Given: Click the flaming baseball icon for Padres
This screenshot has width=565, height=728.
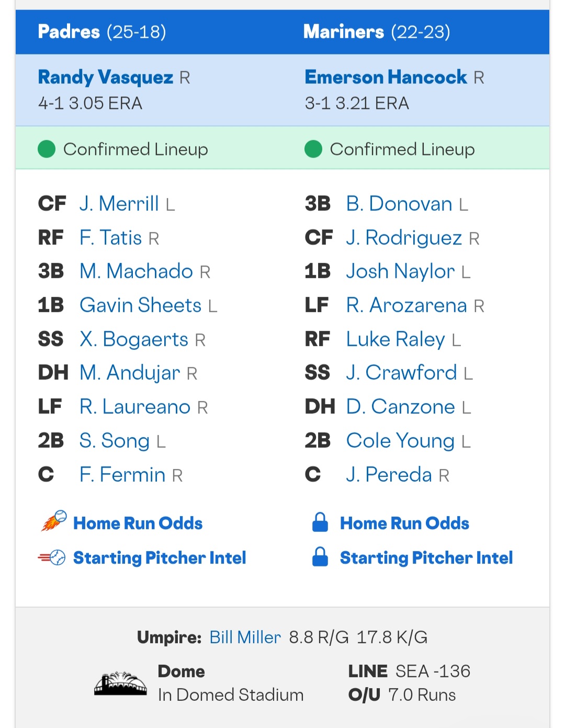Looking at the screenshot, I should click(x=54, y=521).
